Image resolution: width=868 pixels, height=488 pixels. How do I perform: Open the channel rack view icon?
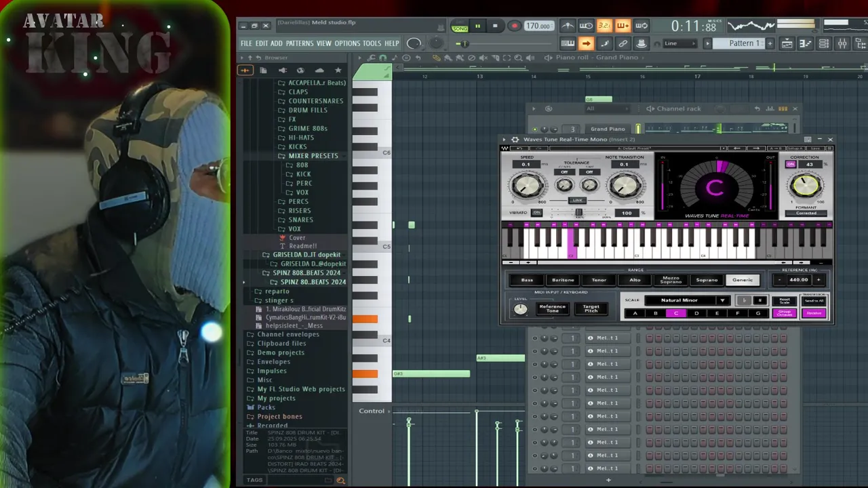[x=823, y=44]
